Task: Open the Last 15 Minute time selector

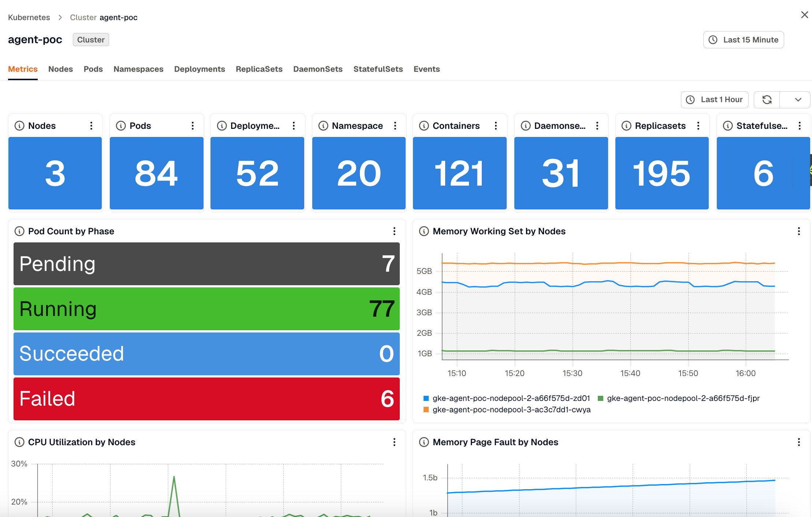Action: (744, 40)
